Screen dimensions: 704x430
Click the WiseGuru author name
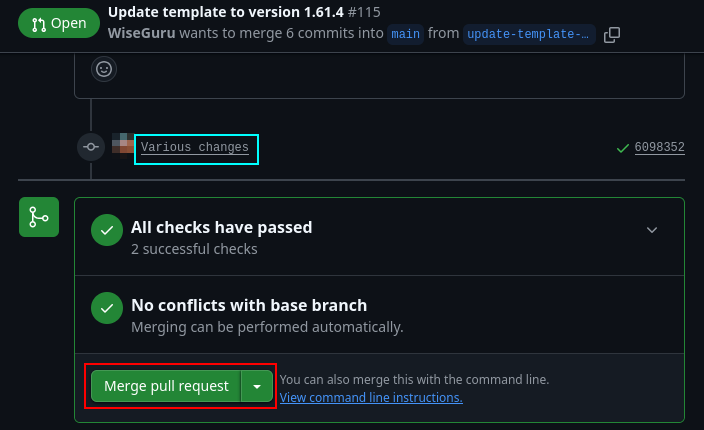[x=140, y=34]
